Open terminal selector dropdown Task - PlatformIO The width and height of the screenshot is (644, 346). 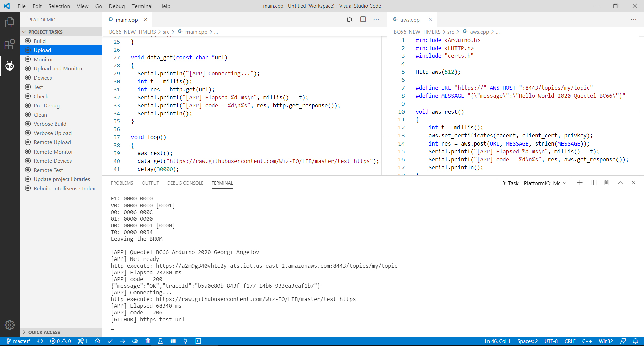coord(534,183)
